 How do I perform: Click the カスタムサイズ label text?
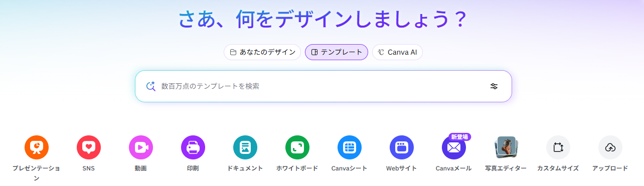558,168
